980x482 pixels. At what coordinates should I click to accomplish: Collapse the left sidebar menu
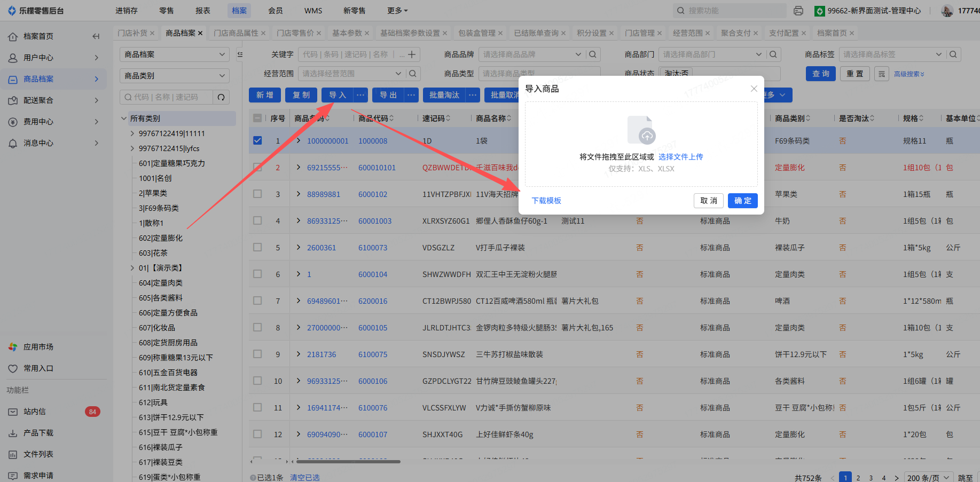tap(96, 36)
